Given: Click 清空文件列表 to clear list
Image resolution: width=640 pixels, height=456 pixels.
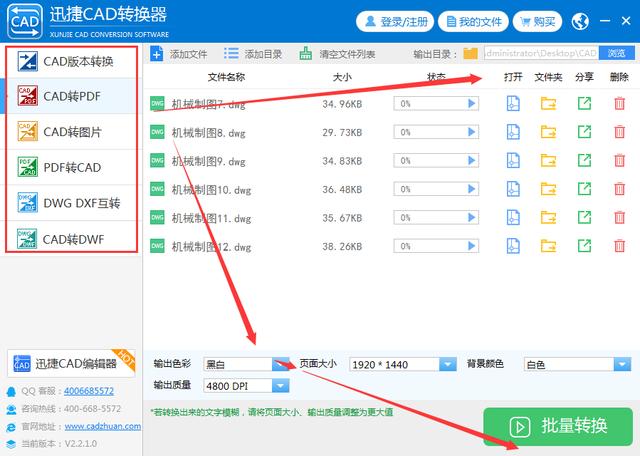Looking at the screenshot, I should point(337,54).
